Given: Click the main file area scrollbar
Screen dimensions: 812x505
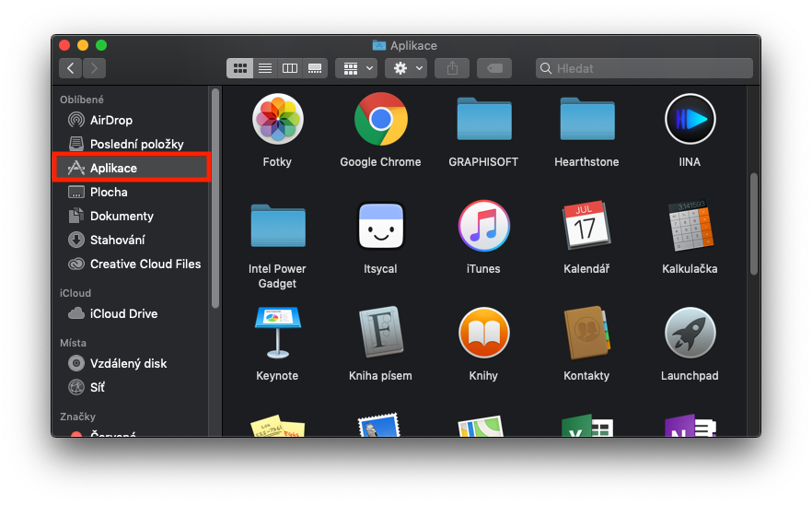Looking at the screenshot, I should click(x=754, y=224).
